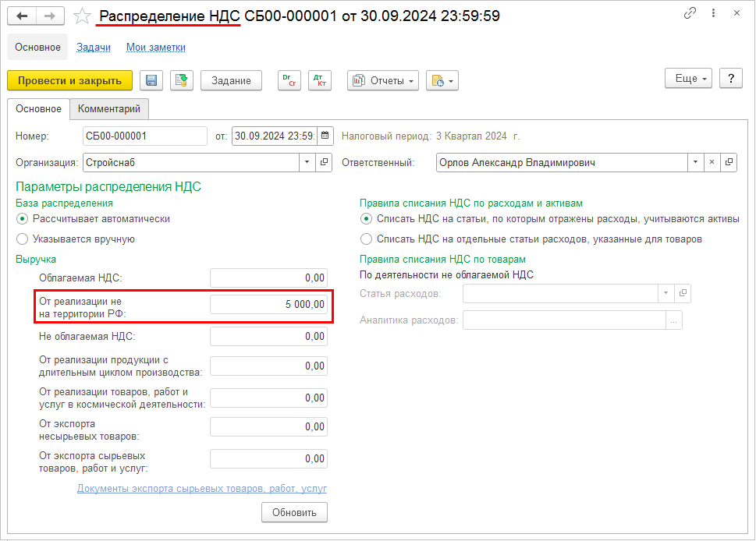
Task: Open the Еще menu
Action: pyautogui.click(x=688, y=78)
